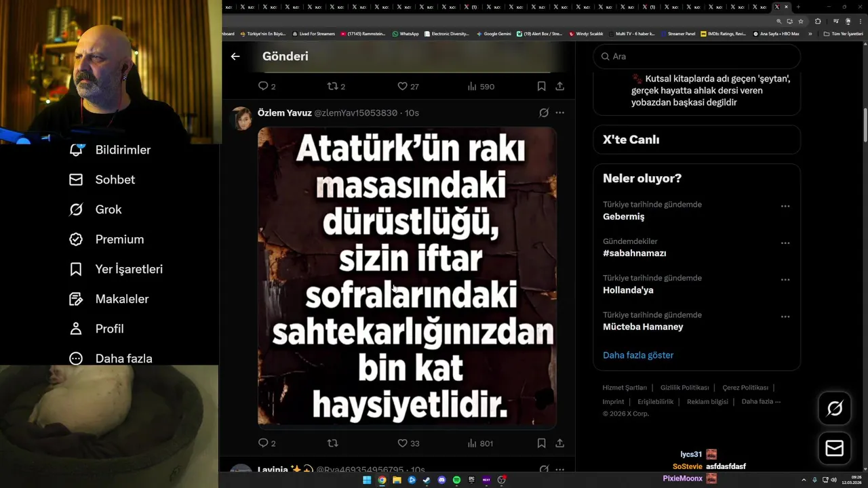Open more options for Hollanda'ya trend

[x=785, y=279]
